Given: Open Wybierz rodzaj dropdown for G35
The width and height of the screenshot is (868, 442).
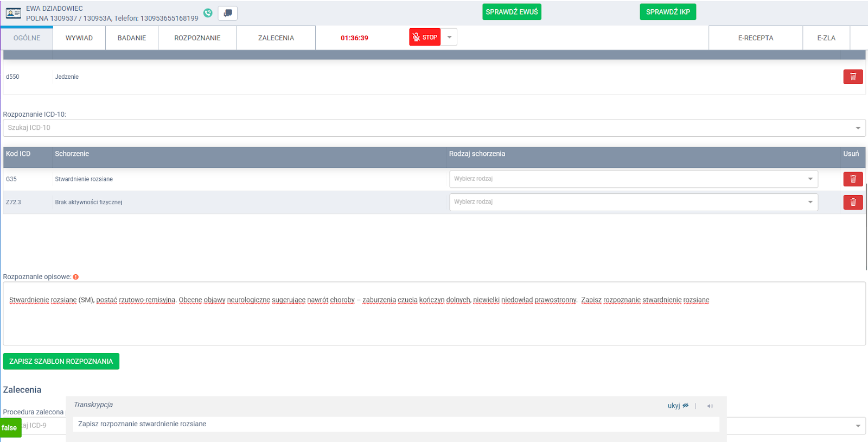Looking at the screenshot, I should point(633,179).
